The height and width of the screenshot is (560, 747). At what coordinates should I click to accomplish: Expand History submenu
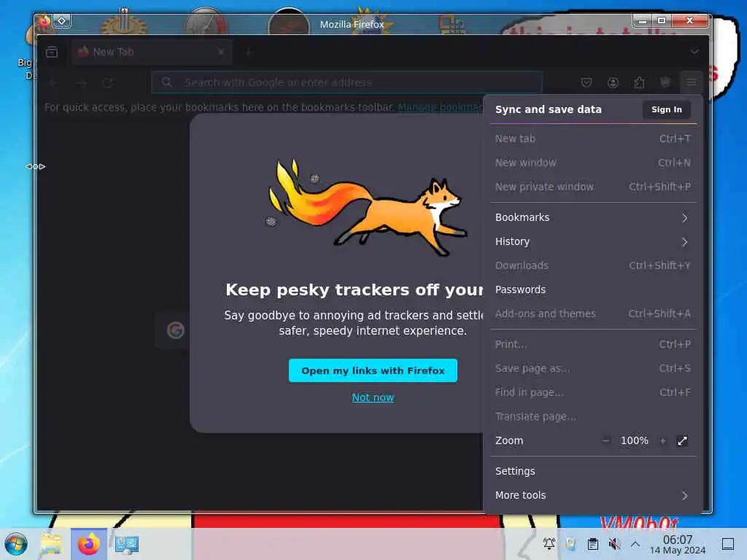coord(592,242)
